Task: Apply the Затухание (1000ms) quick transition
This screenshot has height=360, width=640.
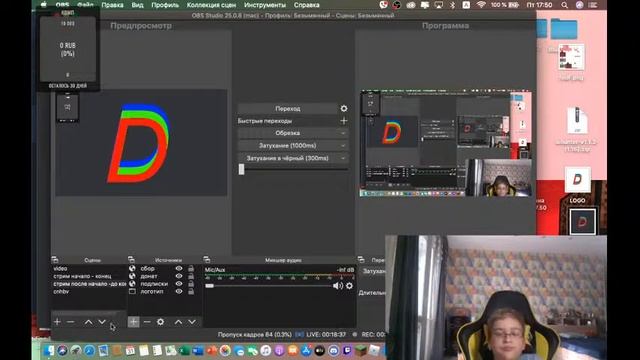Action: pos(287,146)
